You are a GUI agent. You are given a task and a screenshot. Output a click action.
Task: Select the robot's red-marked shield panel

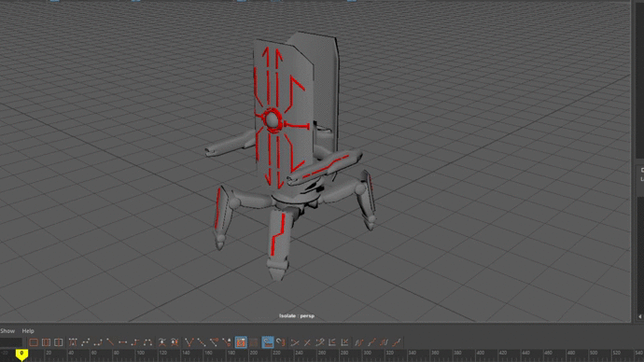click(284, 115)
